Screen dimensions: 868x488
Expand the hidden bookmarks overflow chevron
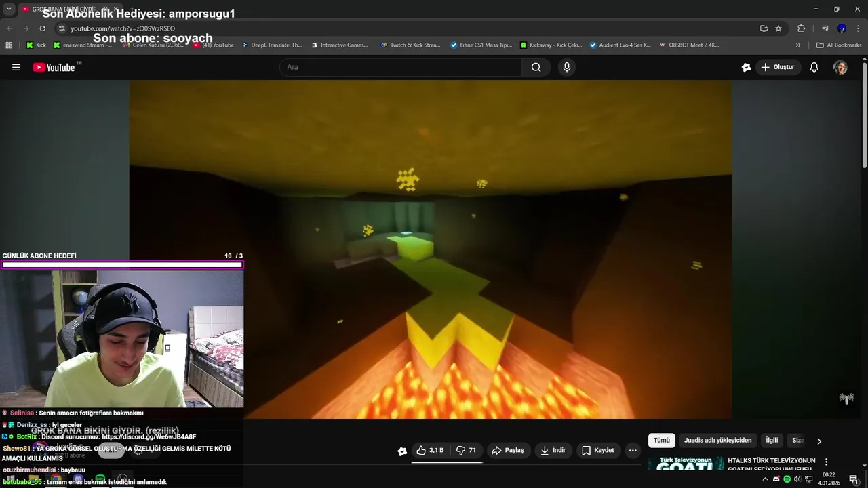click(798, 45)
